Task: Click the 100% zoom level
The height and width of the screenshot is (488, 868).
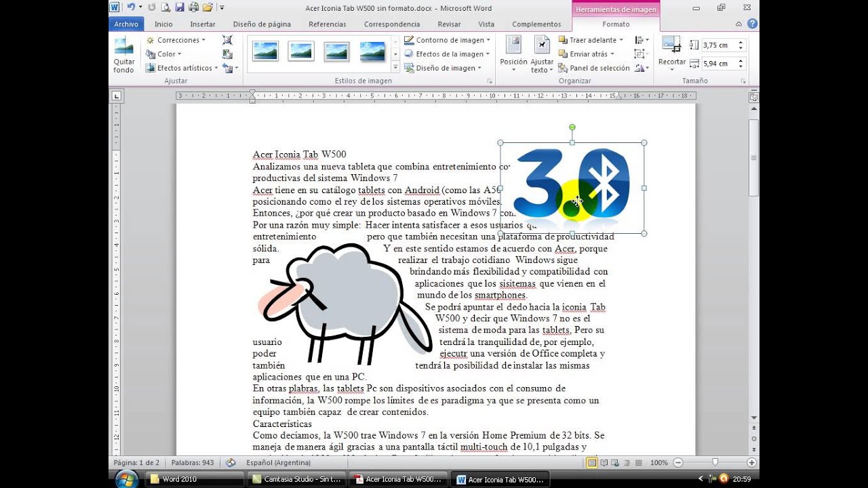Action: pyautogui.click(x=659, y=463)
